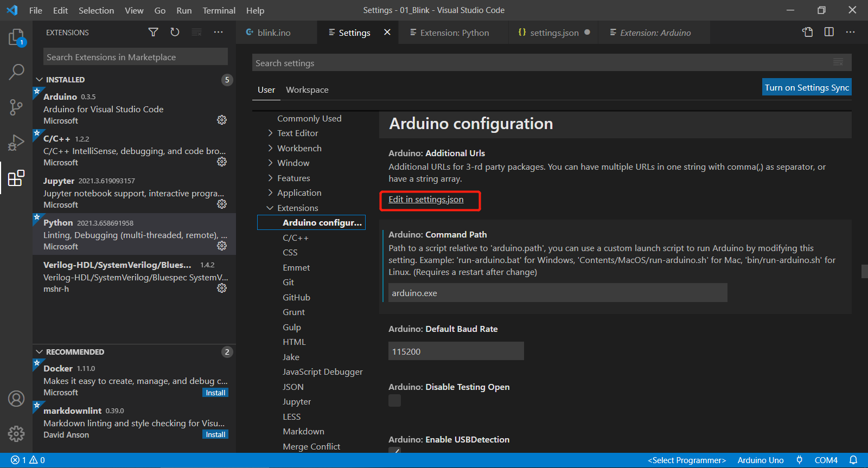The width and height of the screenshot is (868, 468).
Task: Open the Search view in activity bar
Action: pyautogui.click(x=16, y=72)
